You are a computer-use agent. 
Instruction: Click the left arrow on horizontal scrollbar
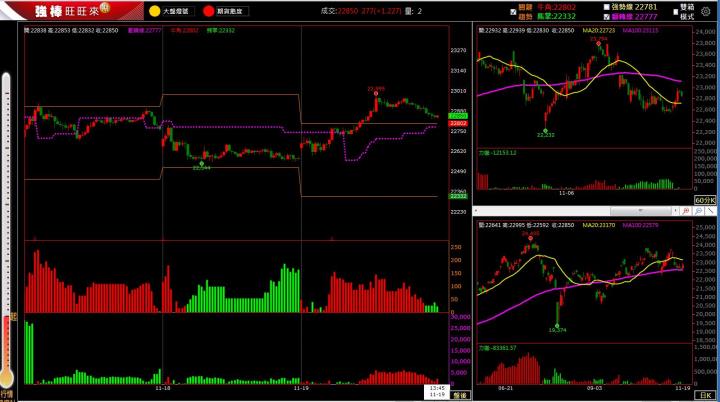[476, 211]
